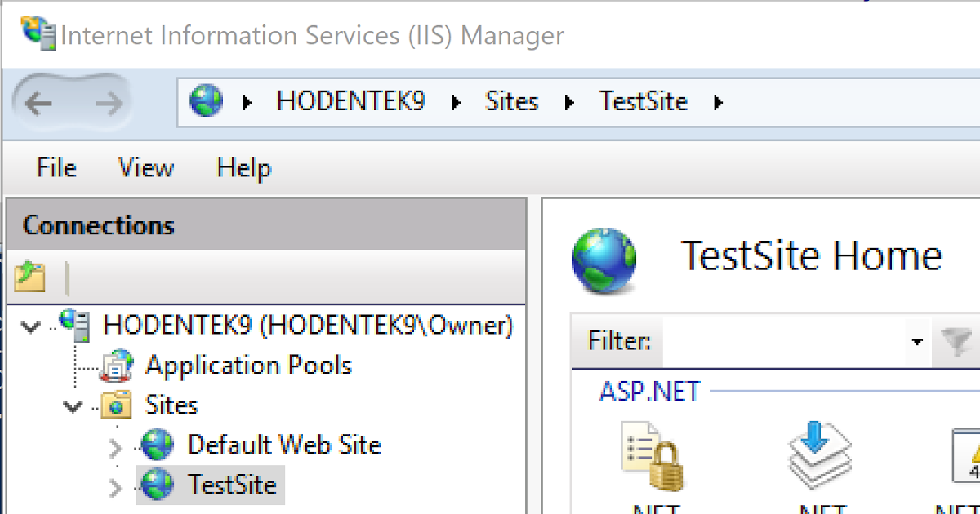Click the TestSite Home globe icon
The height and width of the screenshot is (514, 980).
click(604, 259)
